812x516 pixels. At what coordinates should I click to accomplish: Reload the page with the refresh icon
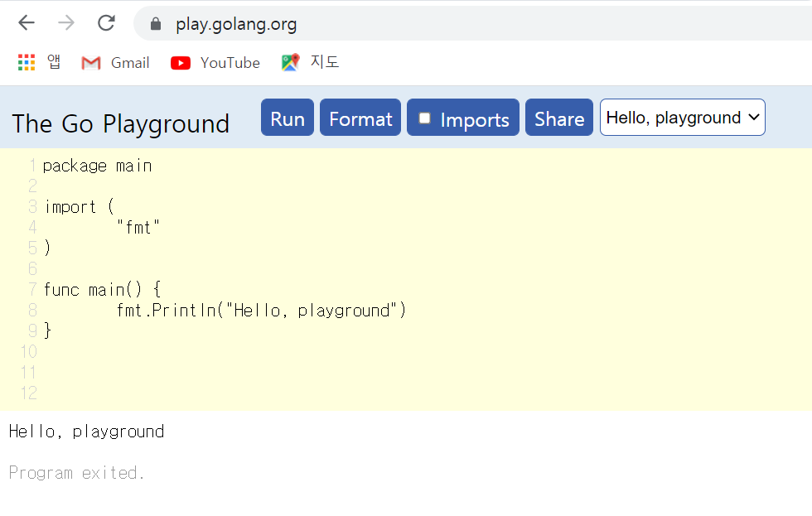click(106, 22)
